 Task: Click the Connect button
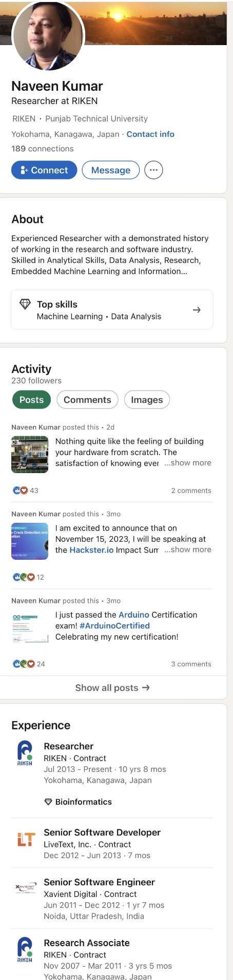pyautogui.click(x=44, y=170)
